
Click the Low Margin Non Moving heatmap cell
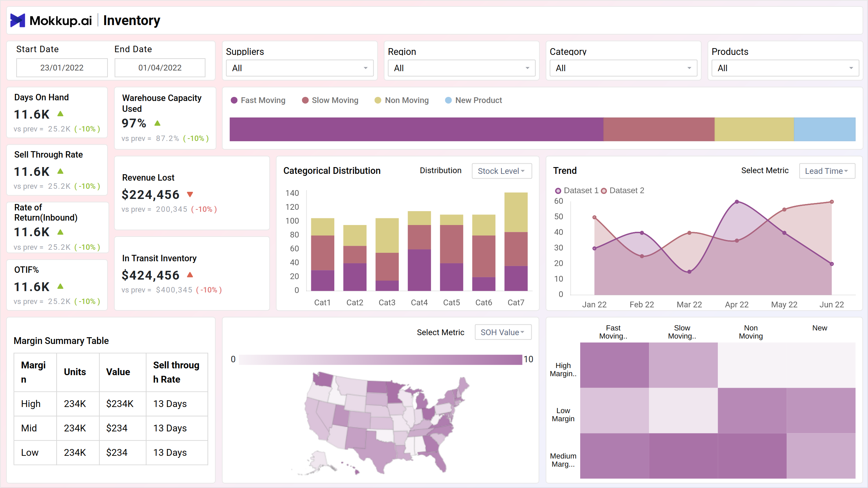pos(752,410)
